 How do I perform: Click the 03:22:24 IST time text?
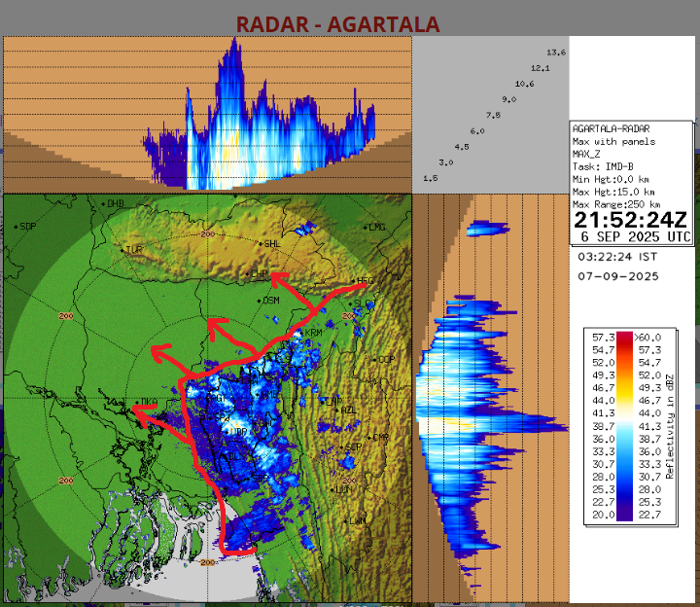coord(618,258)
